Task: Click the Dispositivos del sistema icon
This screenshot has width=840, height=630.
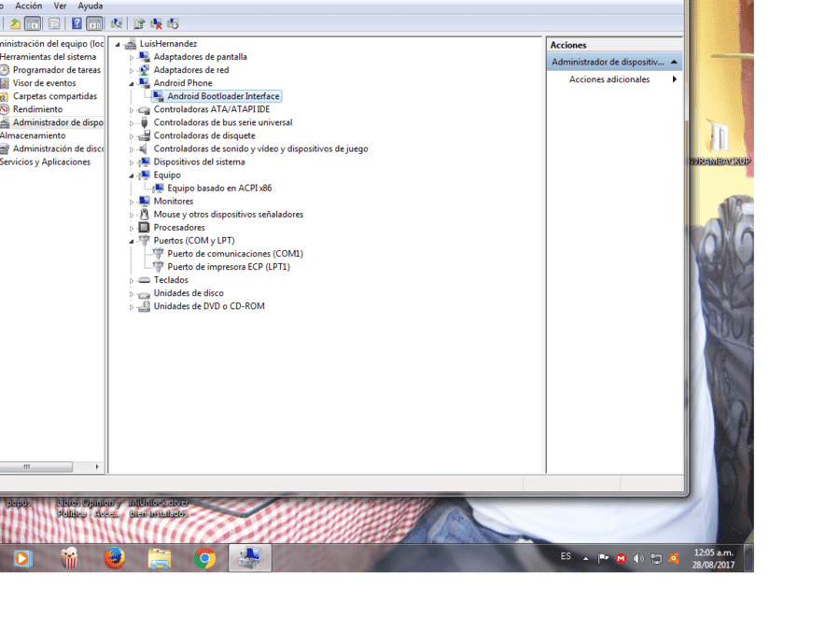Action: click(x=144, y=161)
